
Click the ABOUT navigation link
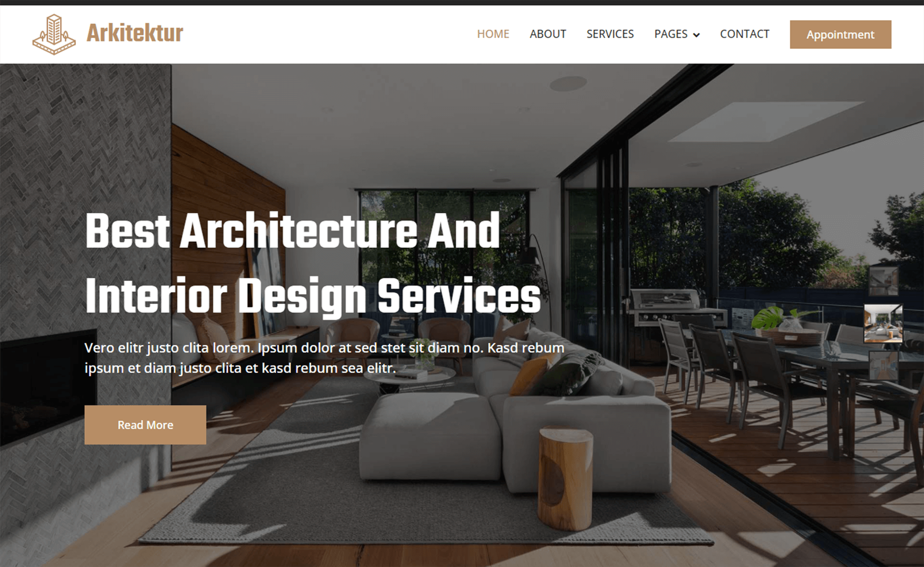point(549,34)
